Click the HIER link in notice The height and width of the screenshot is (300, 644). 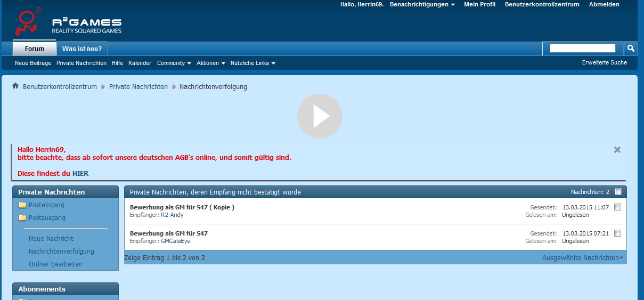tap(80, 173)
